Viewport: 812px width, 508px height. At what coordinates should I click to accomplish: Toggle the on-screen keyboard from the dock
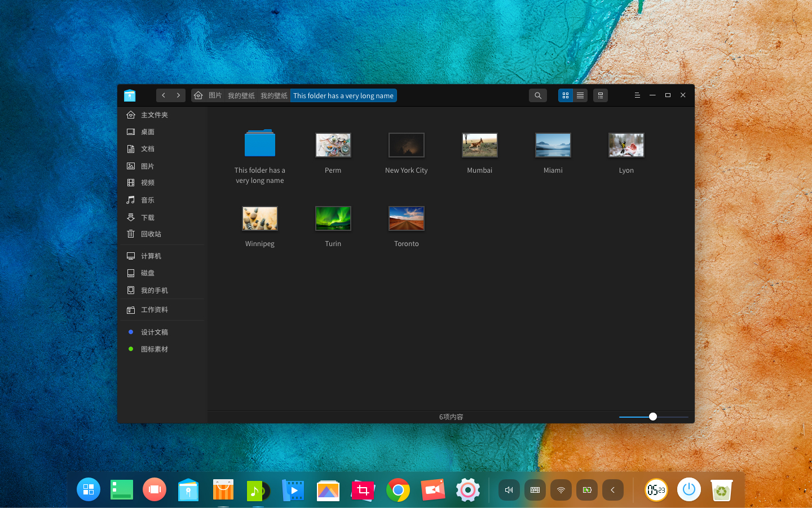pos(535,490)
